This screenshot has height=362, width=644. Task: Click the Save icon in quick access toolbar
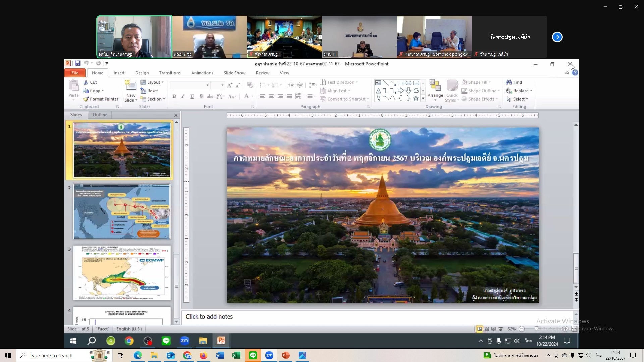tap(78, 63)
